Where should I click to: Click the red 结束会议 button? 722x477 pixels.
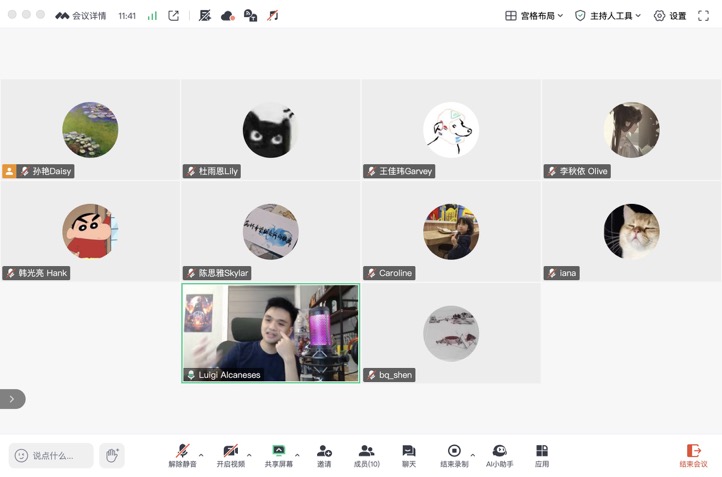[x=693, y=455]
